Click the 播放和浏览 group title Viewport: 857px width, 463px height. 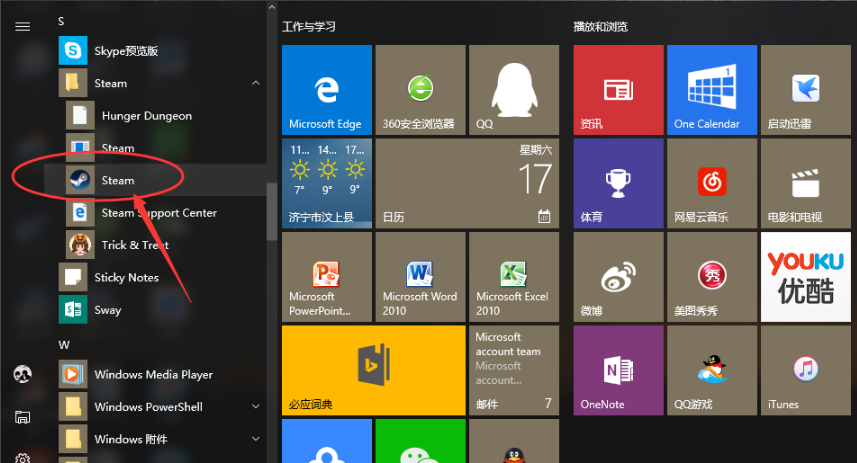click(x=600, y=26)
